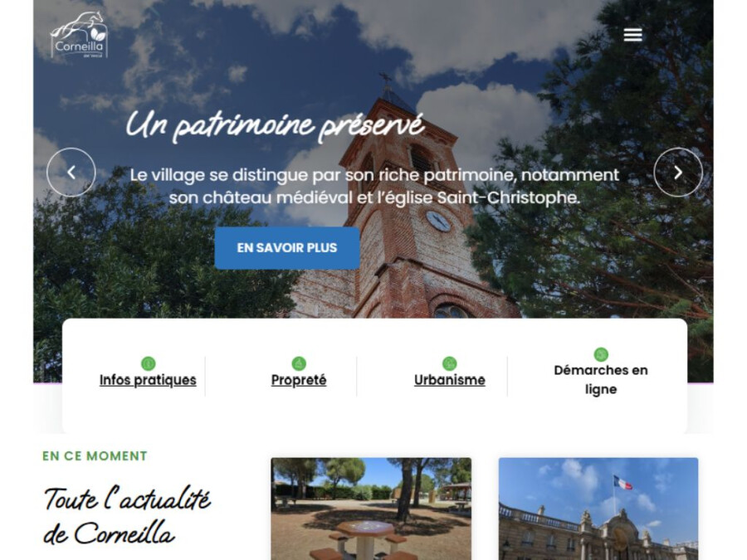Click the green icon above Démarches en ligne
The width and height of the screenshot is (747, 560).
coord(601,354)
